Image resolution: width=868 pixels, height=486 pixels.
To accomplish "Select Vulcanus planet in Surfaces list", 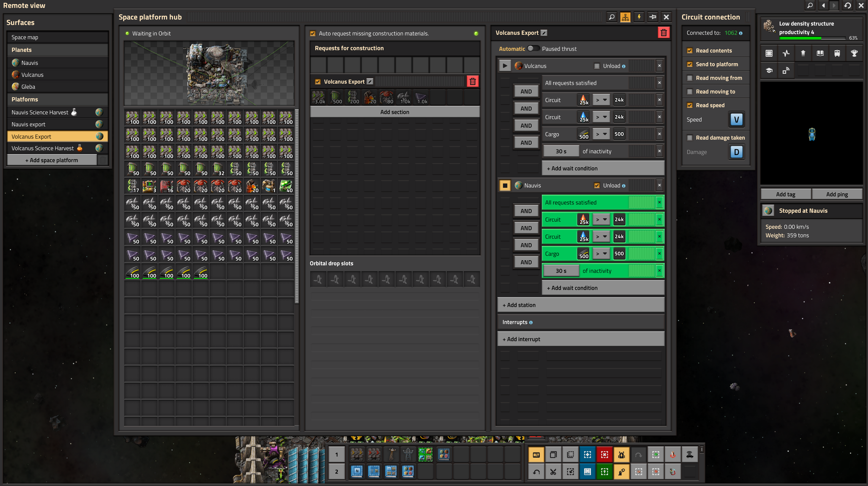I will click(x=57, y=75).
